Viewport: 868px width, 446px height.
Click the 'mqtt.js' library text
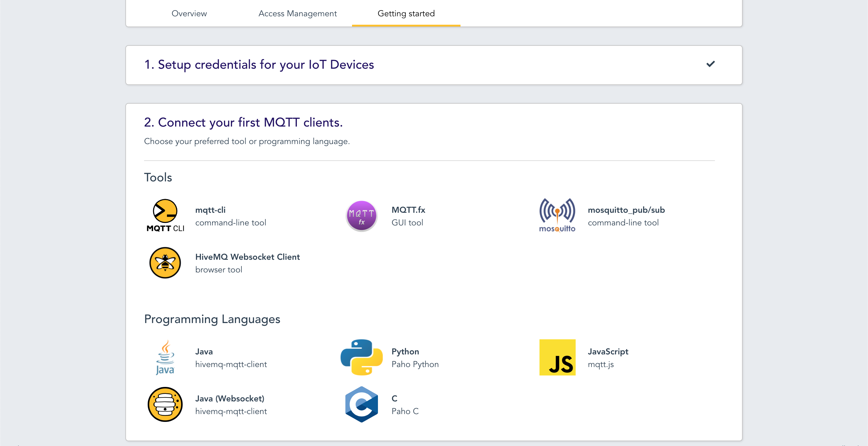coord(600,364)
